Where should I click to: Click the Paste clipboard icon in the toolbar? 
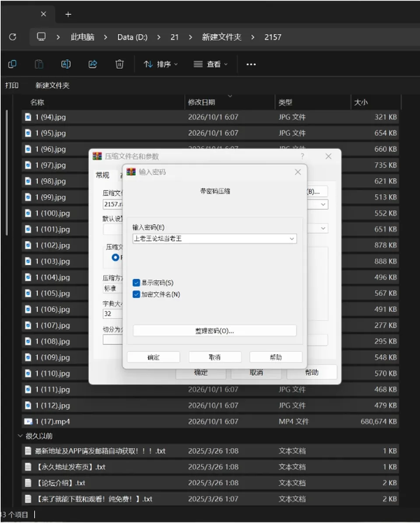(39, 64)
